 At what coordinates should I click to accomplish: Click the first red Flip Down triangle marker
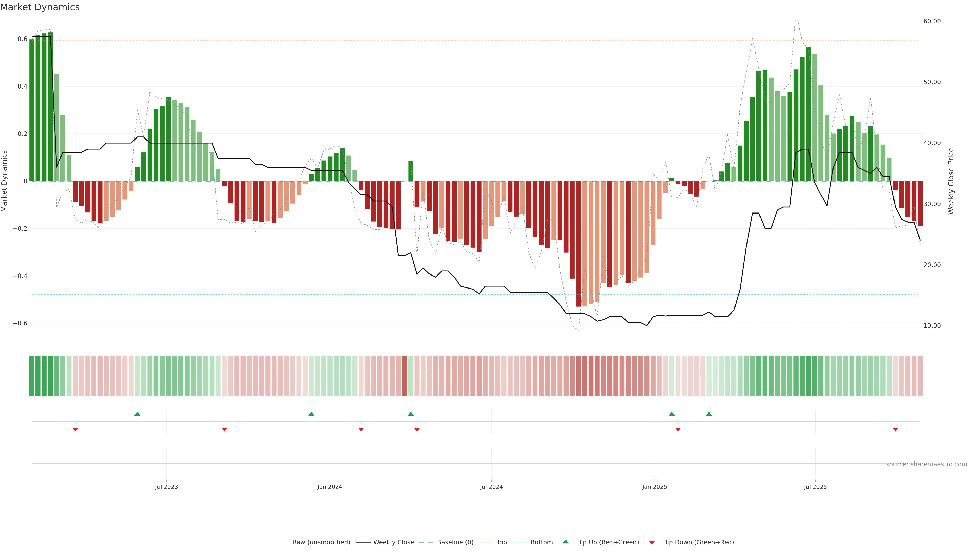(75, 429)
